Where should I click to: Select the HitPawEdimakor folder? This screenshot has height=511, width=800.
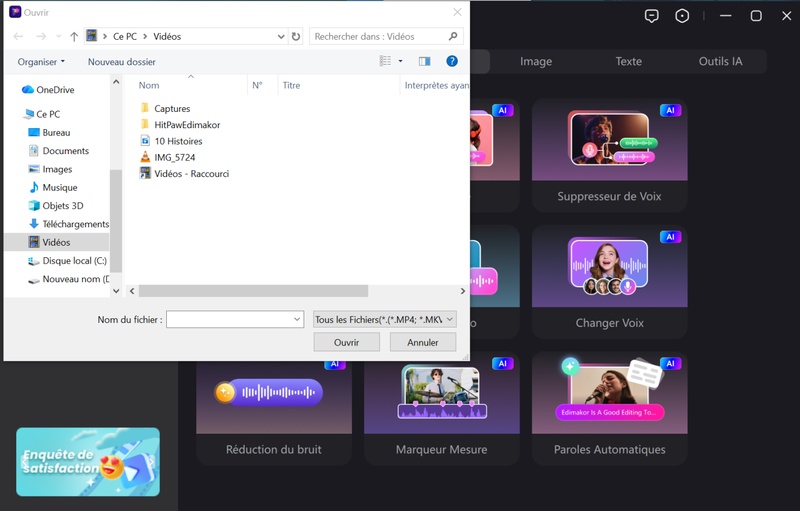point(180,125)
